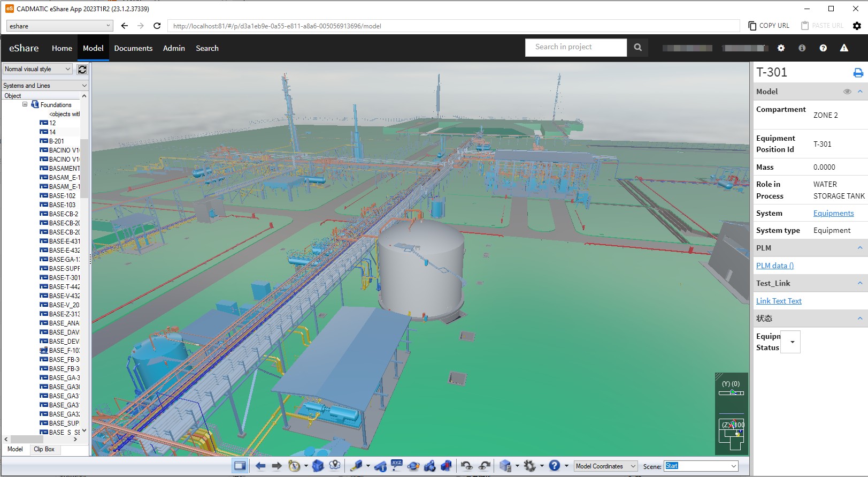Print T-301 properties with printer icon
This screenshot has height=477, width=868.
click(x=858, y=73)
